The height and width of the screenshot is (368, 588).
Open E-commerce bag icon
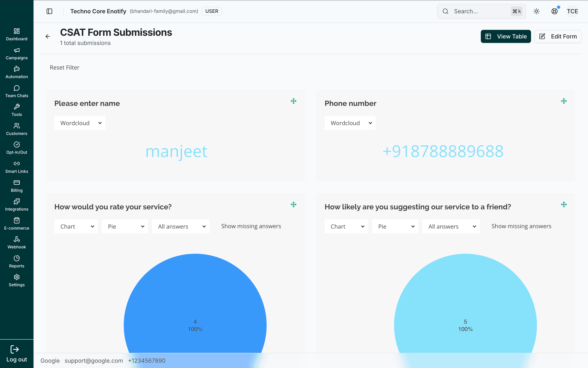(17, 220)
